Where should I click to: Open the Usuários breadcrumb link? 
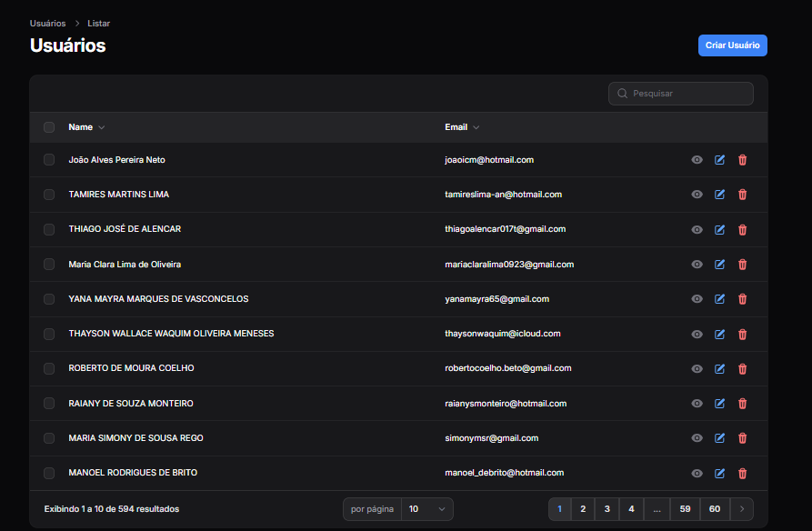[x=47, y=23]
